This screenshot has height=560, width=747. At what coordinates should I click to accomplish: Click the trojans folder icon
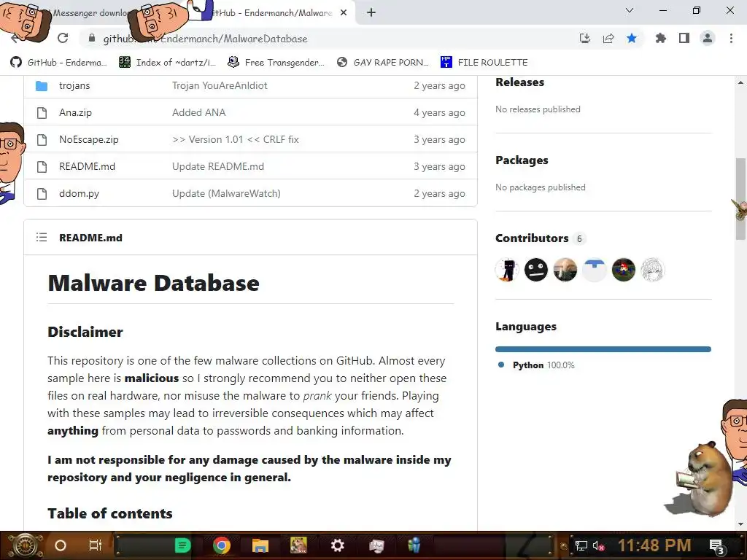(x=42, y=86)
